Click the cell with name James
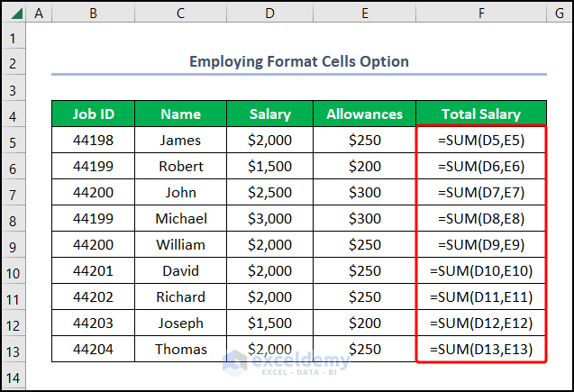Screen dimensions: 574x392 180,141
